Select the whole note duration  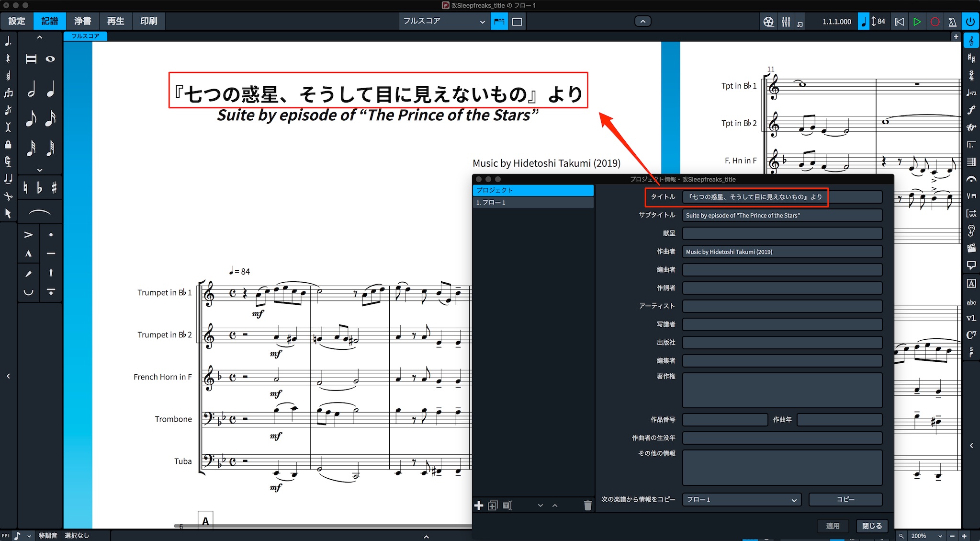50,59
